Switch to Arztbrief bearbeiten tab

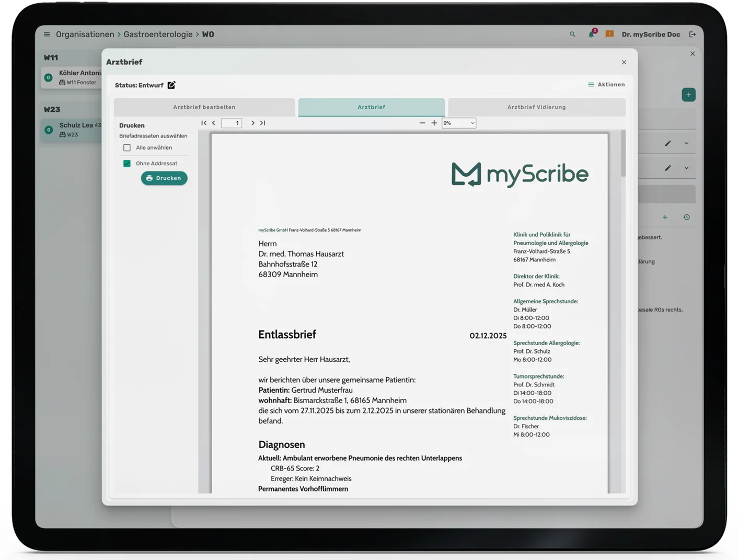tap(204, 107)
